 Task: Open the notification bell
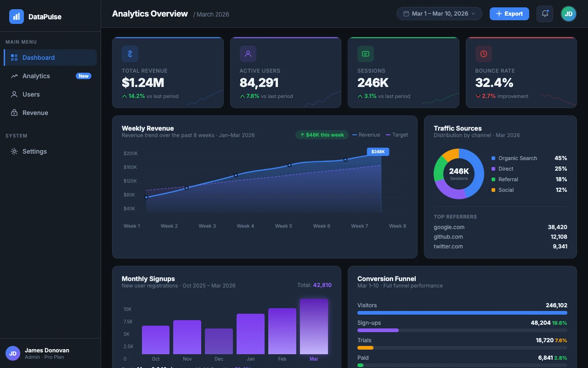tap(545, 14)
